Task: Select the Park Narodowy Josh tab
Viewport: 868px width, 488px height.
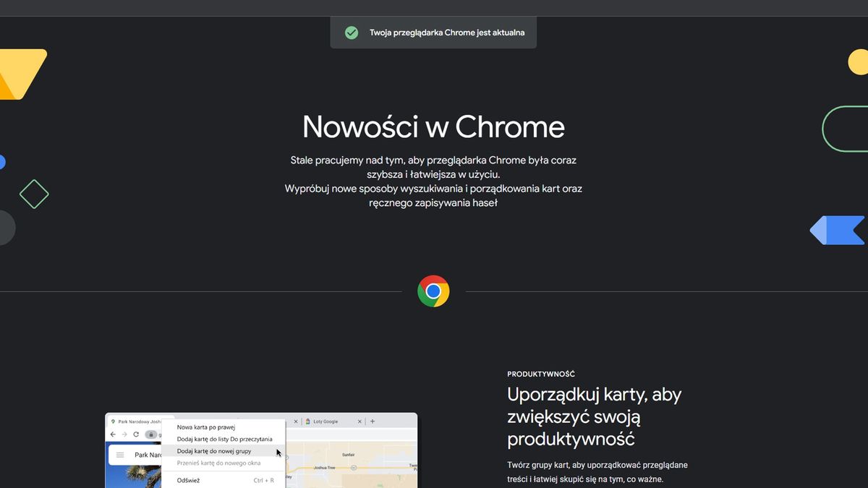Action: click(x=137, y=421)
